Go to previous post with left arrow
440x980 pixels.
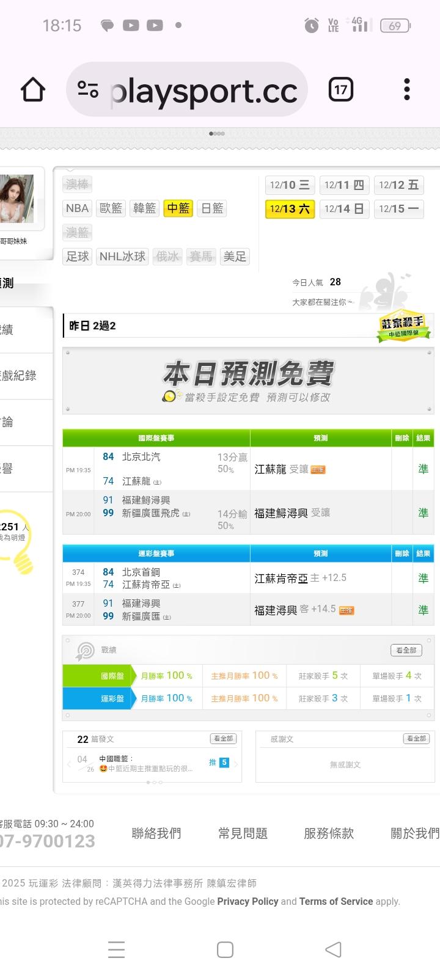[x=69, y=764]
